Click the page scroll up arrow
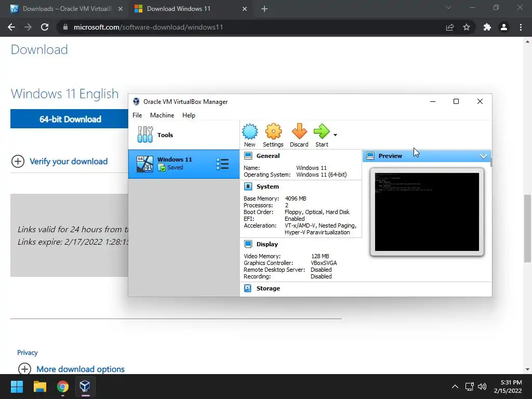This screenshot has height=399, width=532. point(527,42)
